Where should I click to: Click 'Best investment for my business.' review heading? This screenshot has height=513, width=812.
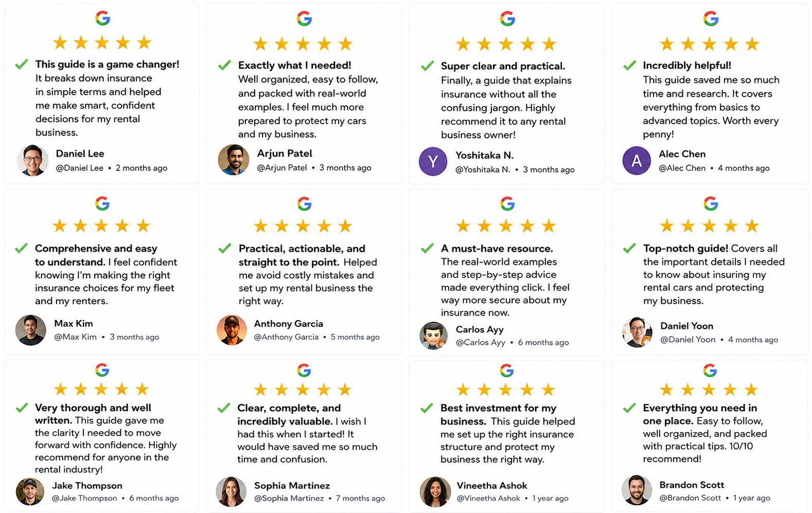tap(498, 414)
